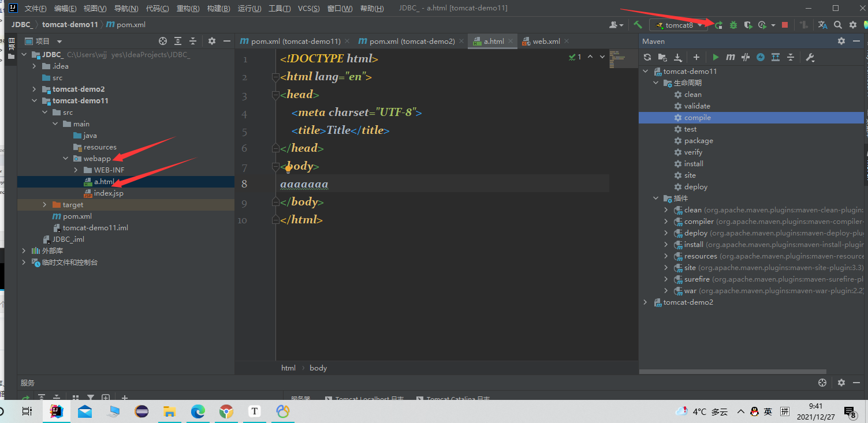Expand target folder in Project tree
This screenshot has height=423, width=868.
[45, 204]
